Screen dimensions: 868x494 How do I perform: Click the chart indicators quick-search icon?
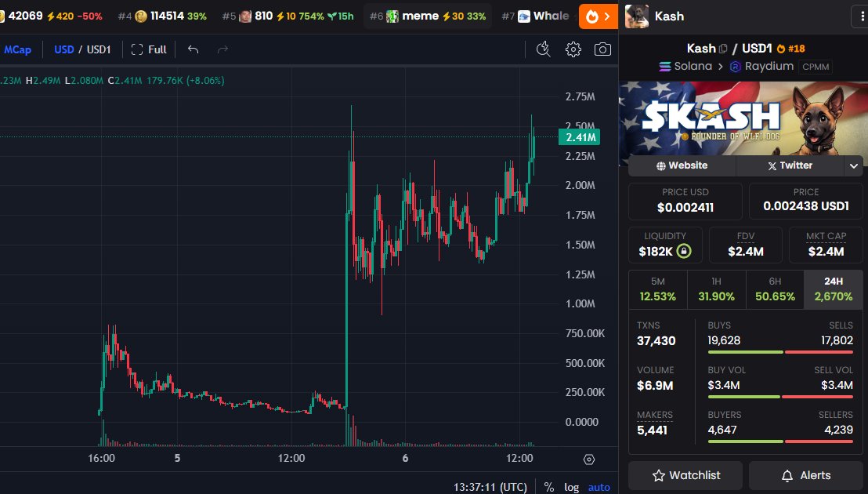(x=544, y=49)
